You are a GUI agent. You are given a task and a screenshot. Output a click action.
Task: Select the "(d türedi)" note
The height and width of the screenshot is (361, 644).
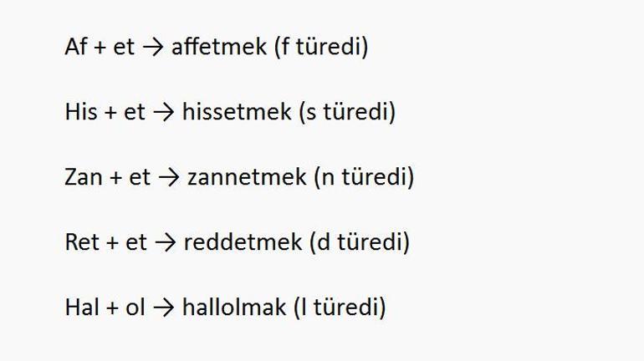click(360, 242)
